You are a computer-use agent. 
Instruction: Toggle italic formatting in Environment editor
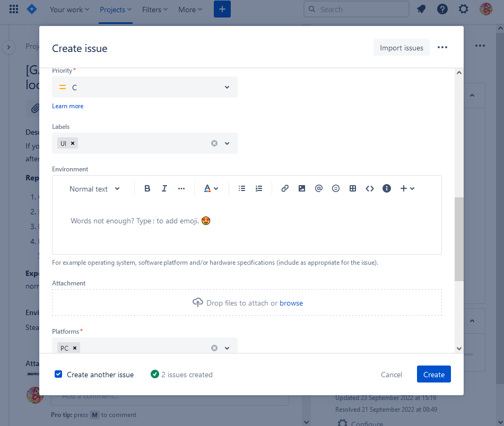[164, 188]
